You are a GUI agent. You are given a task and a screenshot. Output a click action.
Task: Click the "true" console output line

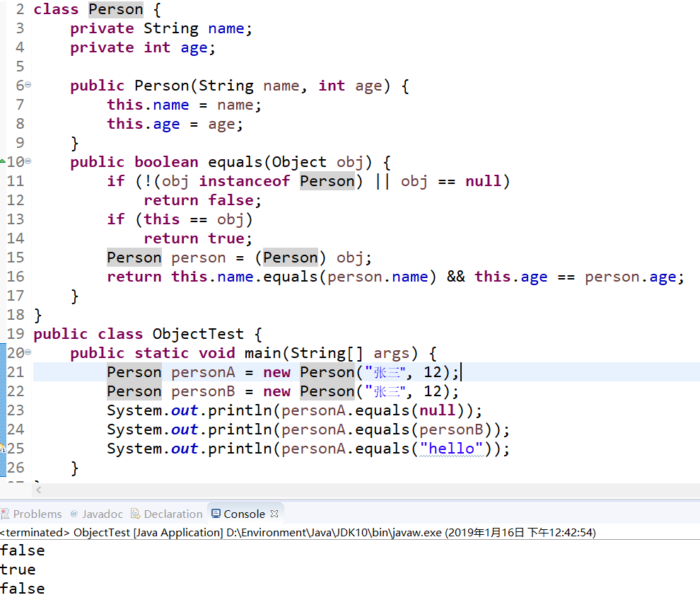[18, 570]
